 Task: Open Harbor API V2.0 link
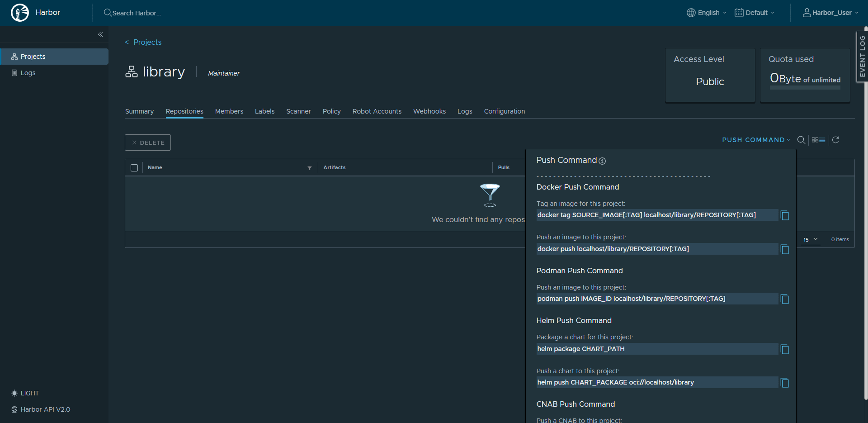point(41,409)
